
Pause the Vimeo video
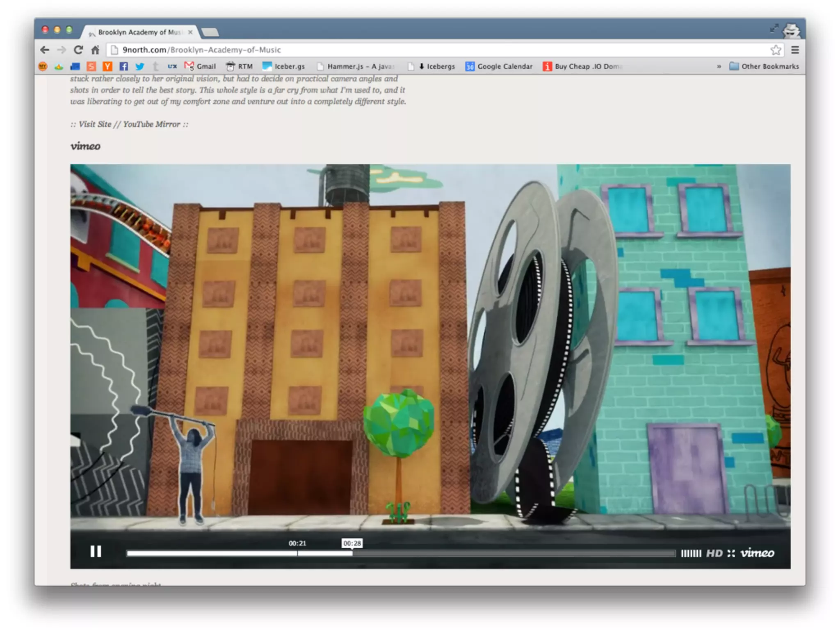(96, 551)
